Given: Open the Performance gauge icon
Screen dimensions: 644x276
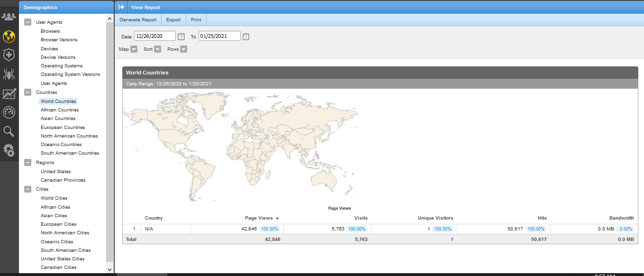Looking at the screenshot, I should pos(9,112).
